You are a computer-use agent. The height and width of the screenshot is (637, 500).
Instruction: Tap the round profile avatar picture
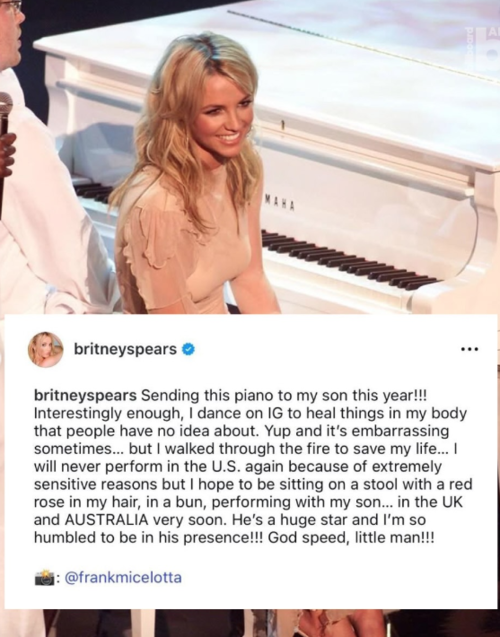(45, 349)
